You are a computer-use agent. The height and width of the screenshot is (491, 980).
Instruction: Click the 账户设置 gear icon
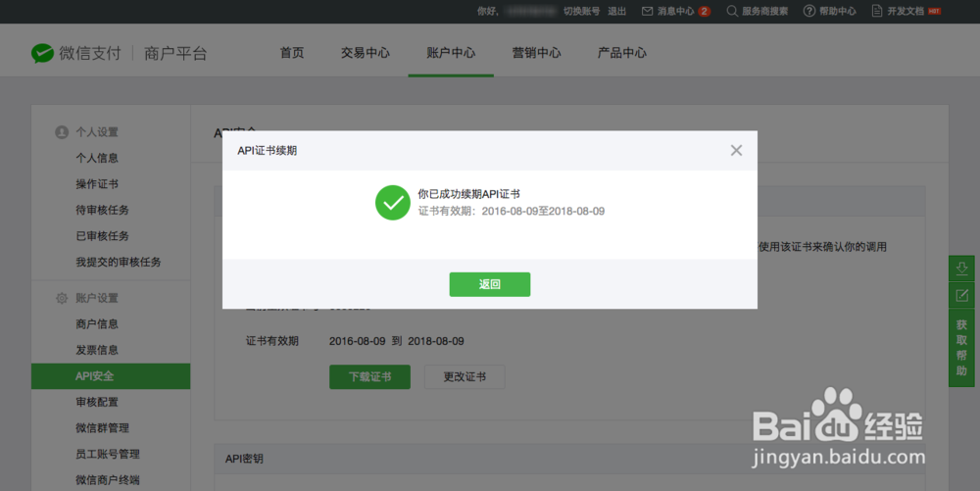61,298
